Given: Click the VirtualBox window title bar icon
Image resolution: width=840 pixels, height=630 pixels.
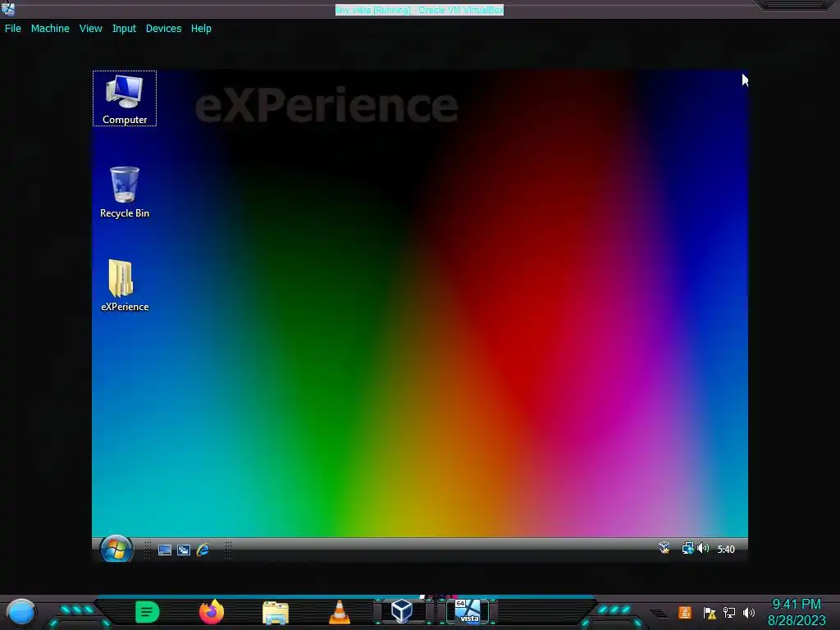Looking at the screenshot, I should (x=8, y=8).
